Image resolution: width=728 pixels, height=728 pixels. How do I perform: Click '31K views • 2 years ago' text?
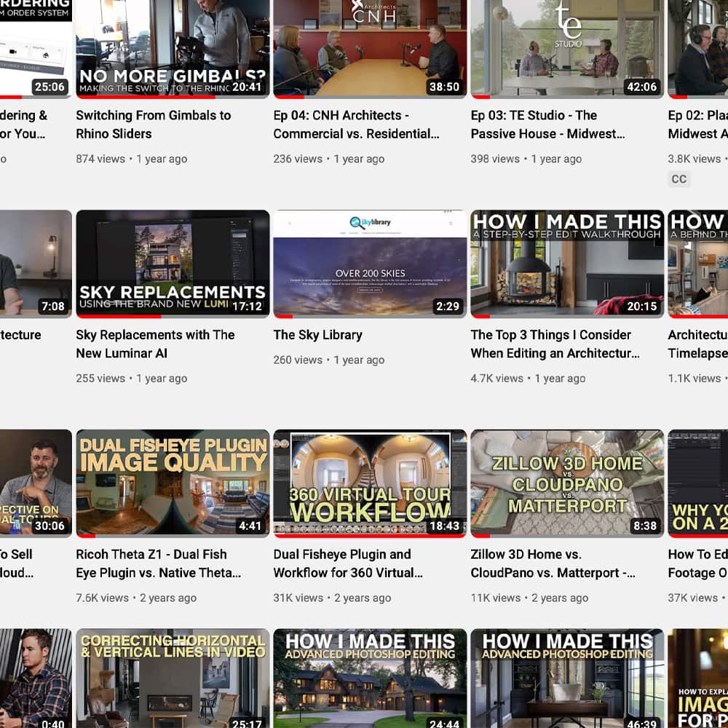333,598
